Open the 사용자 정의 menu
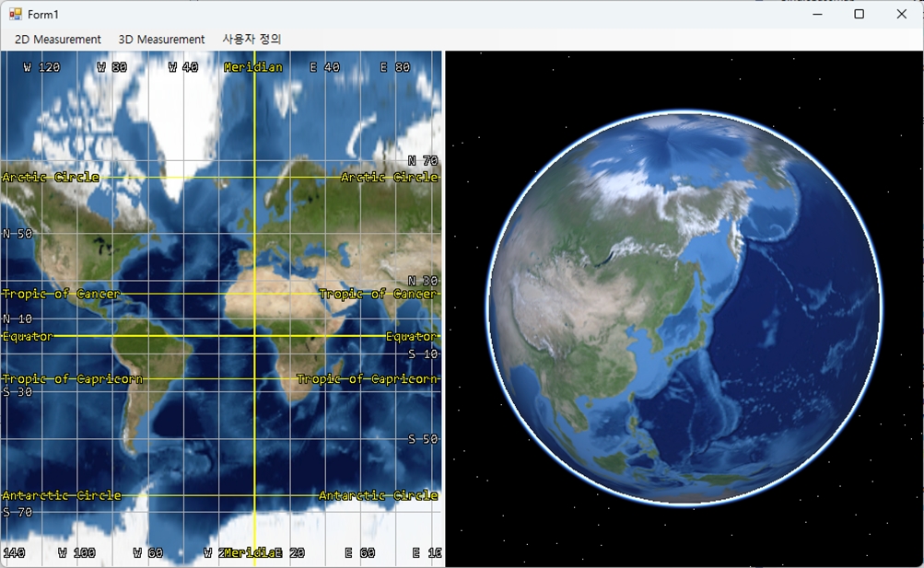The width and height of the screenshot is (924, 568). (251, 40)
